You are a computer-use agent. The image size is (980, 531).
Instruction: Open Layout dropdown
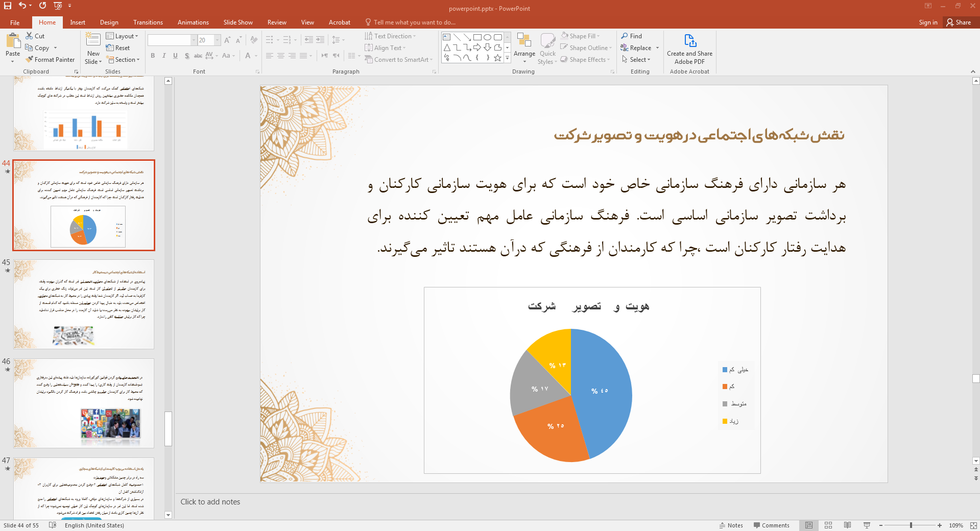122,36
